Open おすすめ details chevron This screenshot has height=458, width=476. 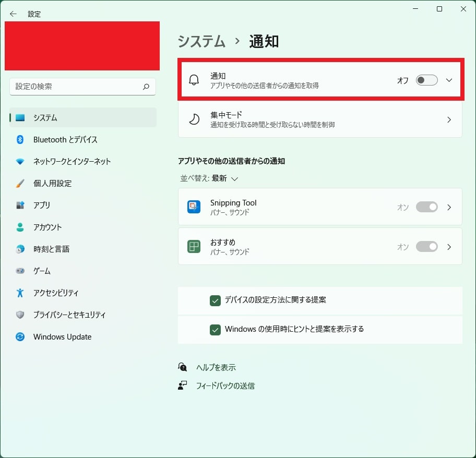point(449,247)
